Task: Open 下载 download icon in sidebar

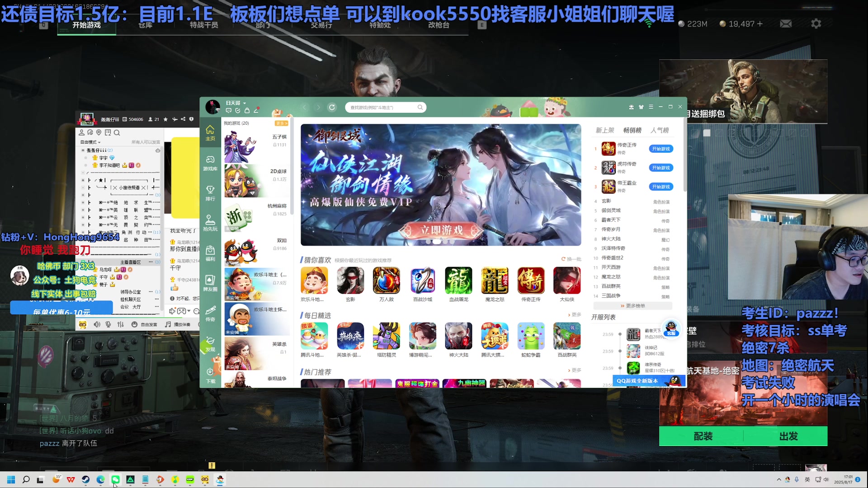Action: (x=210, y=375)
